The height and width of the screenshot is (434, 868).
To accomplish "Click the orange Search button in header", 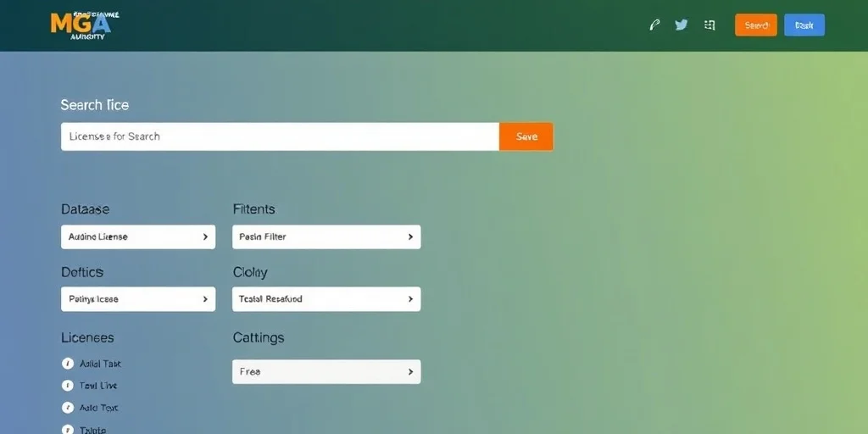I will [x=755, y=25].
